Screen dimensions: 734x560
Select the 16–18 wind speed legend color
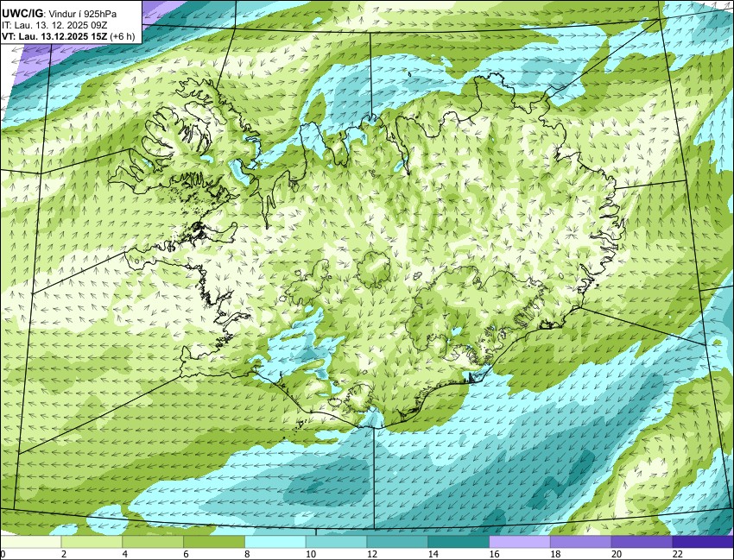pos(520,542)
